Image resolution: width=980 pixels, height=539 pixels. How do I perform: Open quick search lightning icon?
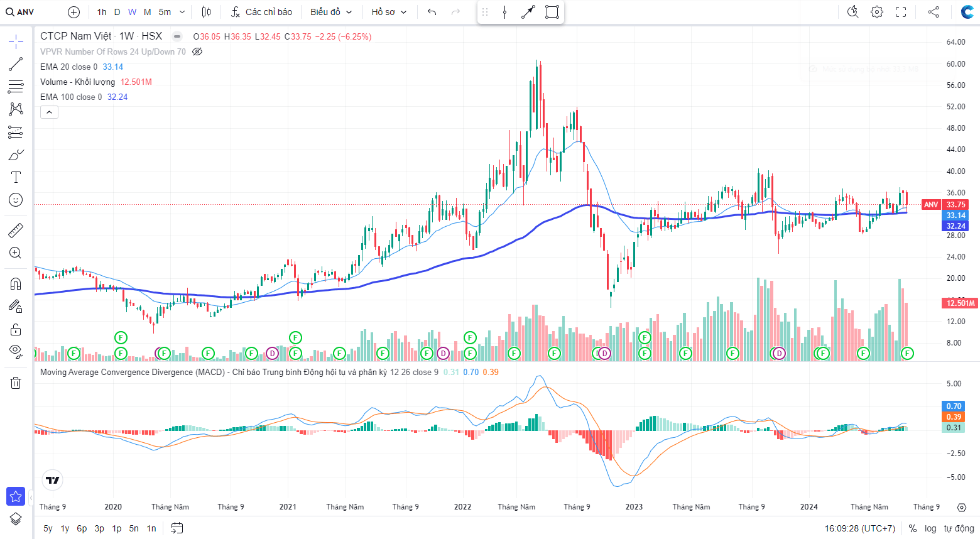(852, 12)
